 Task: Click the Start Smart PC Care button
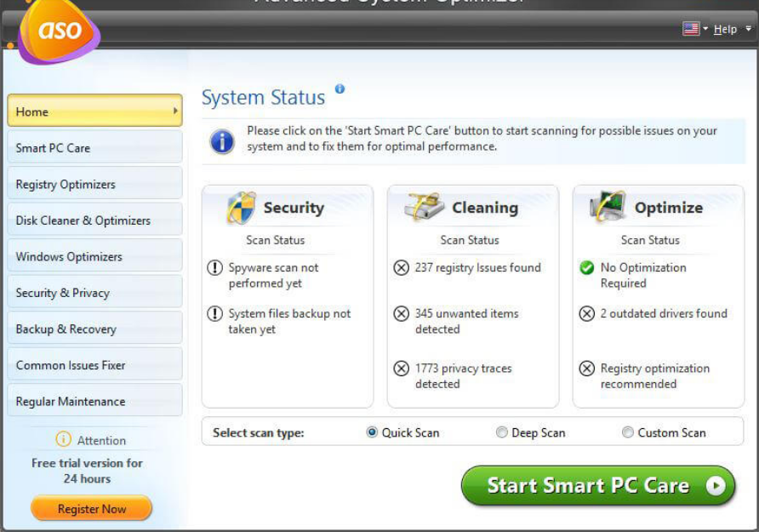click(598, 485)
